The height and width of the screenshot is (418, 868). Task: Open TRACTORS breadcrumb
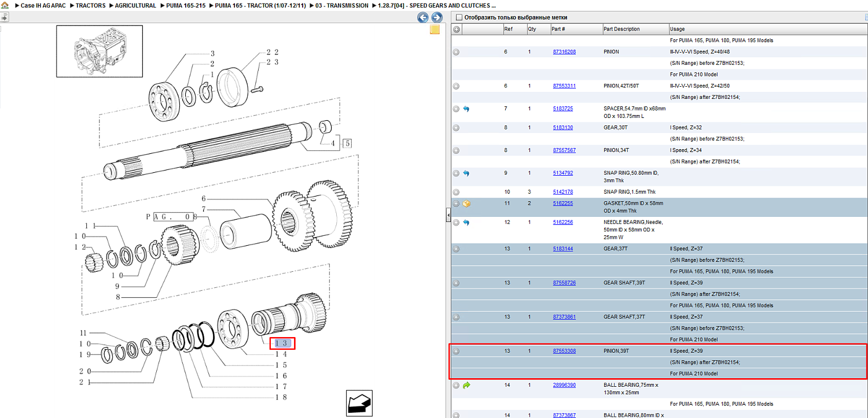pos(91,5)
